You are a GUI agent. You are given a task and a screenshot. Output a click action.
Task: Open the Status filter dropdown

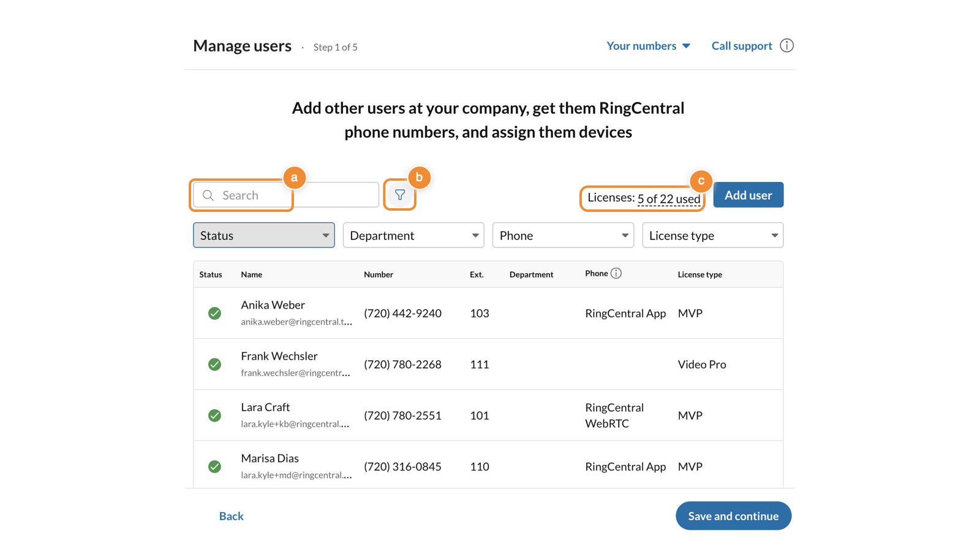(x=263, y=235)
